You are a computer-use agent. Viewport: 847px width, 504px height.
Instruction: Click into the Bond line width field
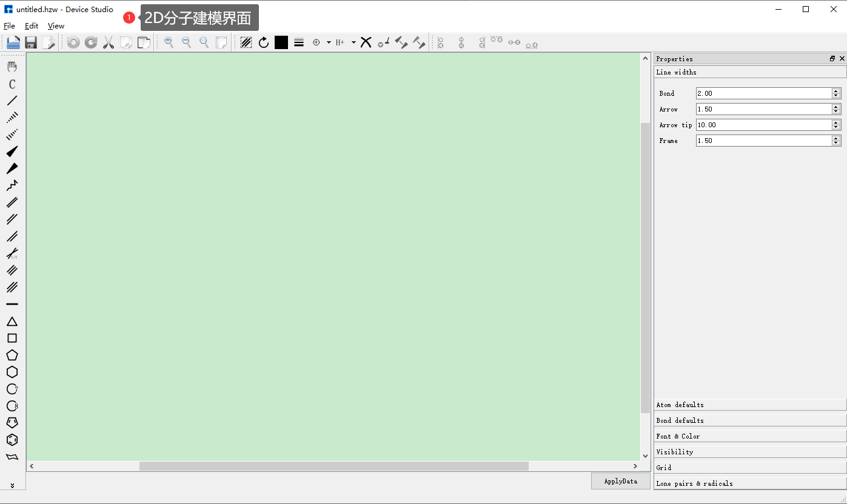[763, 93]
